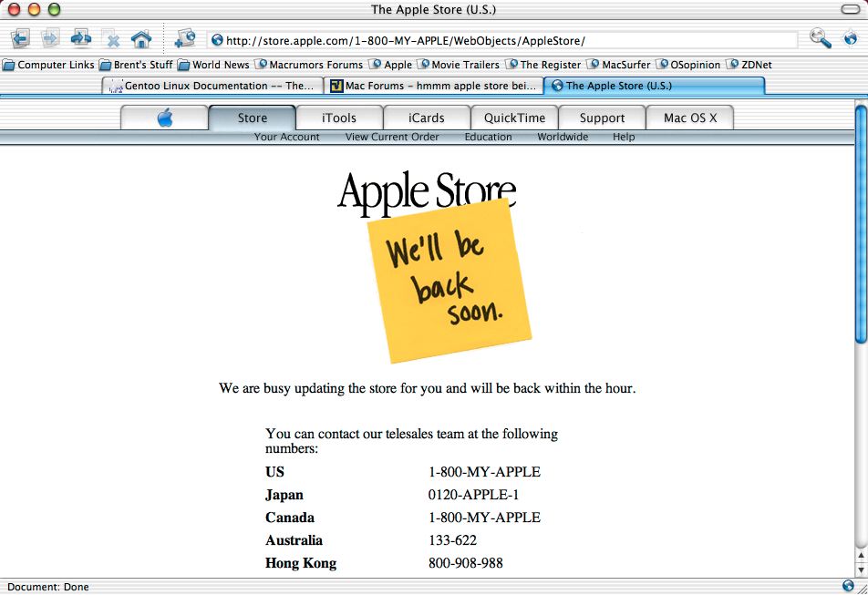Open Macrumors Forums bookmark

point(309,65)
